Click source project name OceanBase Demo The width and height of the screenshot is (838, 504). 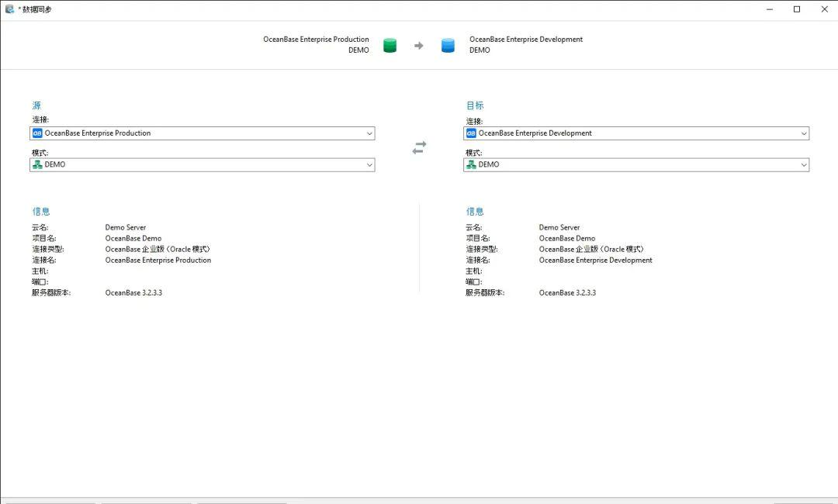(133, 239)
